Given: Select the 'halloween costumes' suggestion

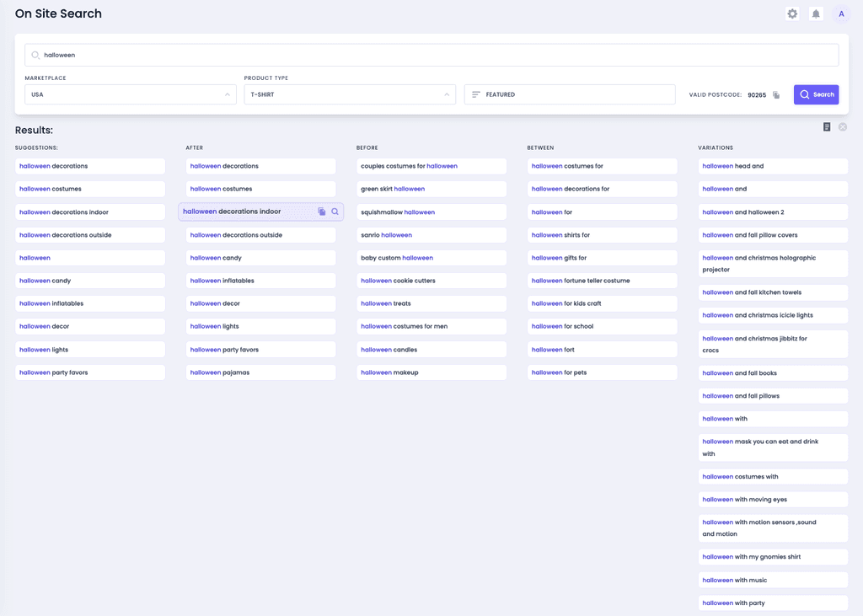Looking at the screenshot, I should pos(90,189).
